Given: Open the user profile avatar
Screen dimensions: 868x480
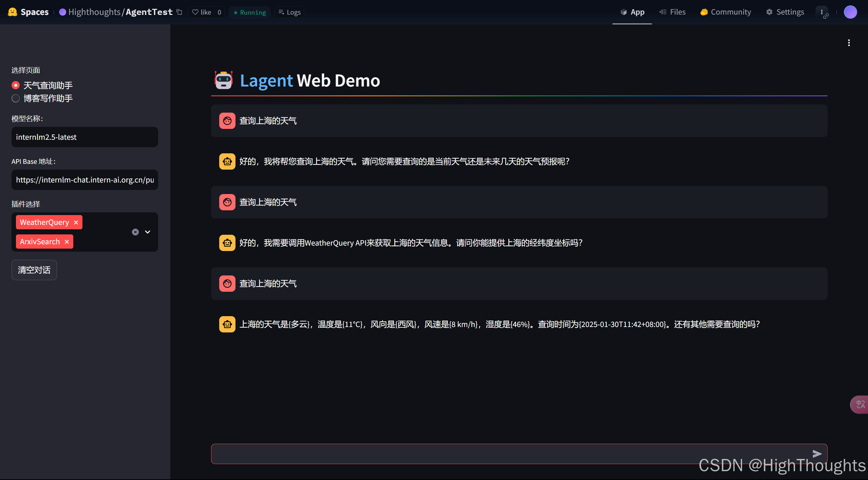Looking at the screenshot, I should point(850,12).
